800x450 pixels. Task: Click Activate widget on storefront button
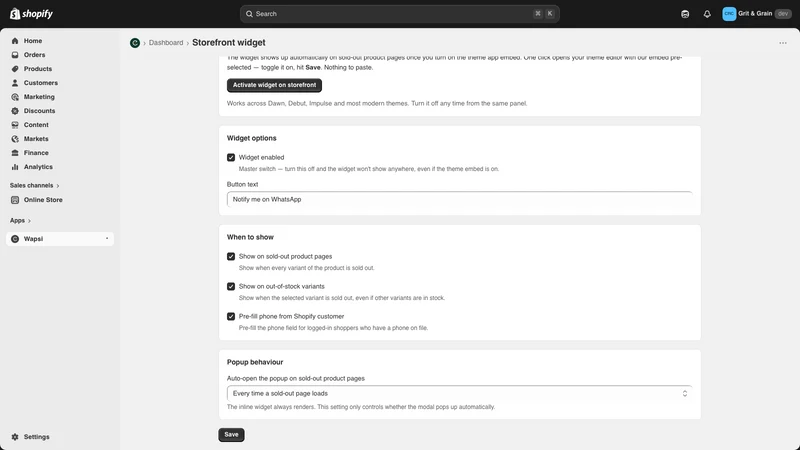tap(274, 85)
